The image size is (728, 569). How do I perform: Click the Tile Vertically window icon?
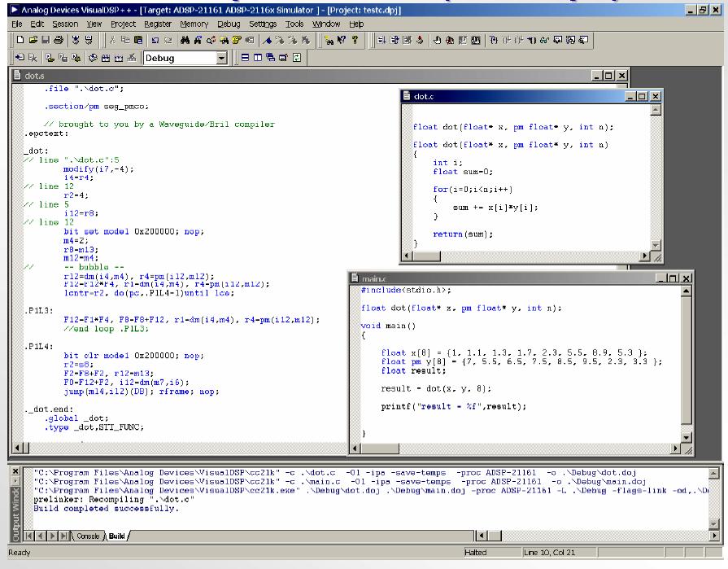[258, 58]
